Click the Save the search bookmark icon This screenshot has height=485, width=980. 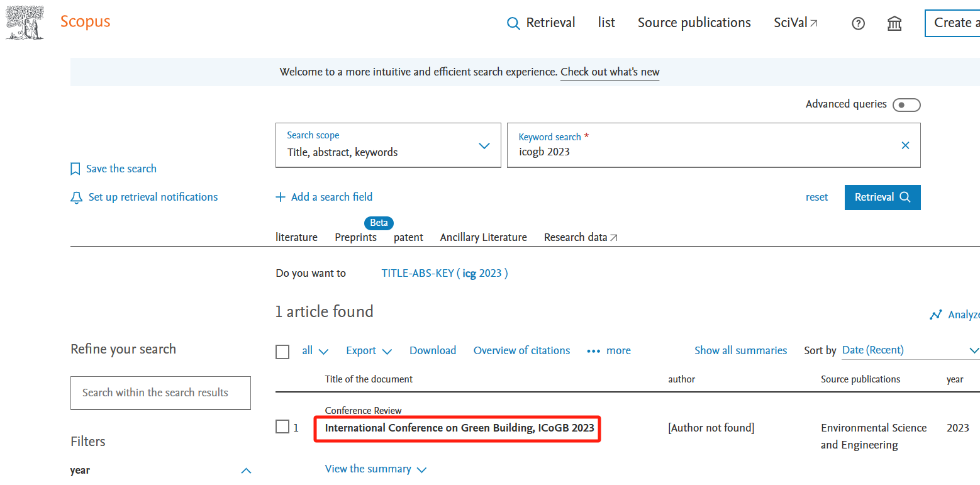point(75,169)
